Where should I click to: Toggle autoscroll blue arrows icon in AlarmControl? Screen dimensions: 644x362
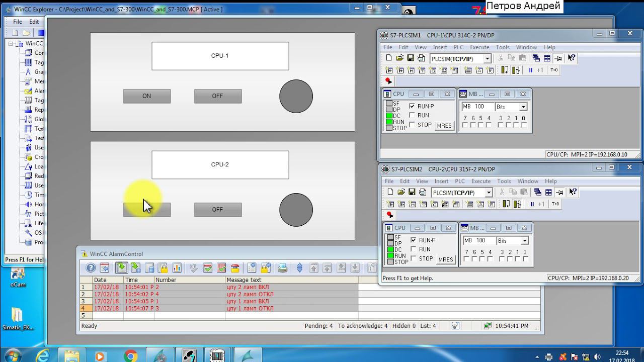tap(300, 268)
